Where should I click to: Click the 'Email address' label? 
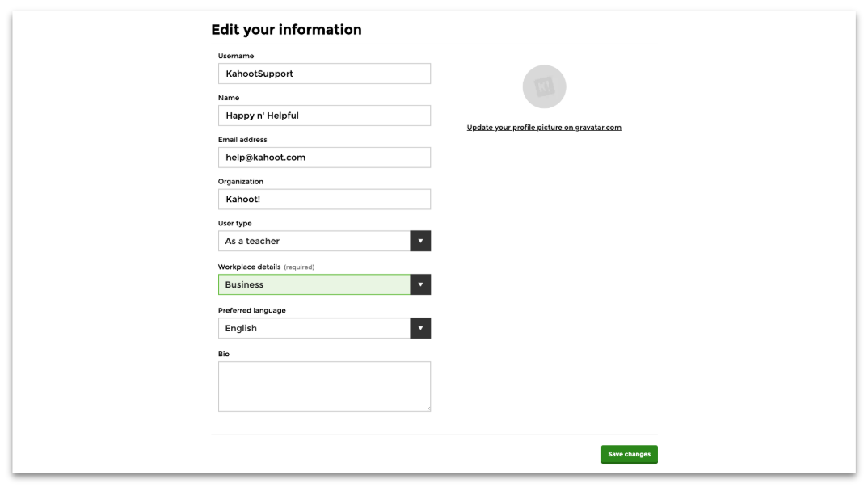coord(242,140)
